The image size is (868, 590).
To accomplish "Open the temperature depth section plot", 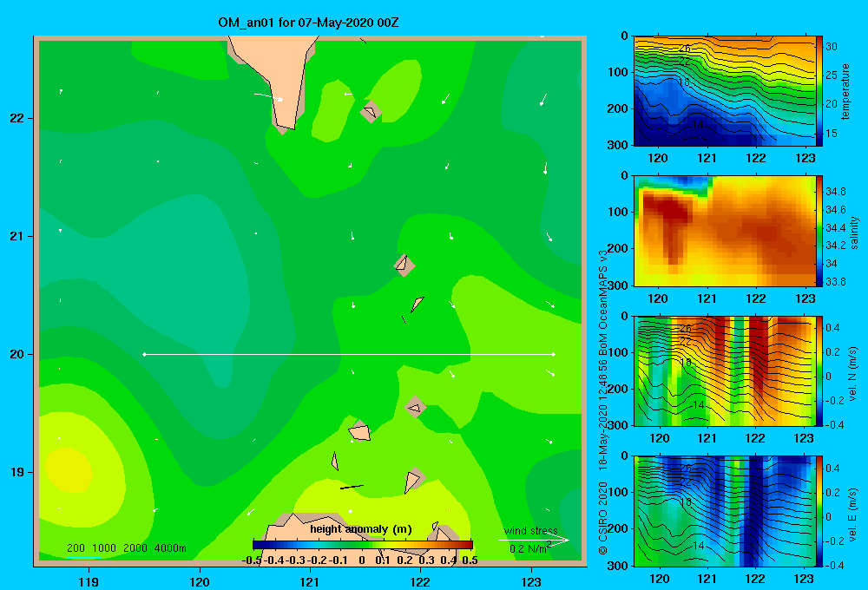I will [724, 91].
